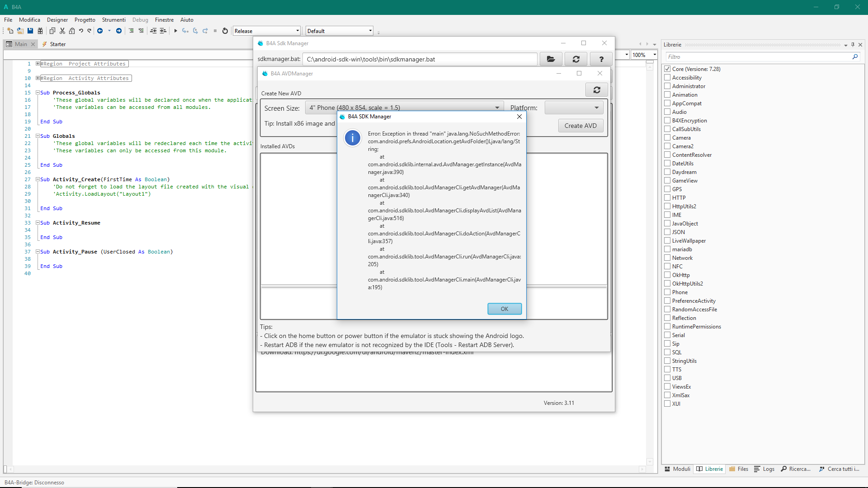Open the back-navigation history dropdown arrow

(109, 31)
